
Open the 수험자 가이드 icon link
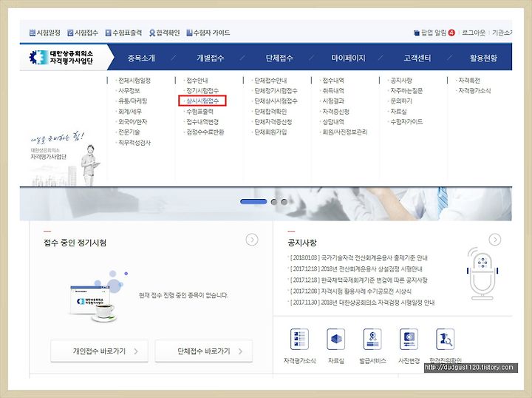click(x=208, y=33)
